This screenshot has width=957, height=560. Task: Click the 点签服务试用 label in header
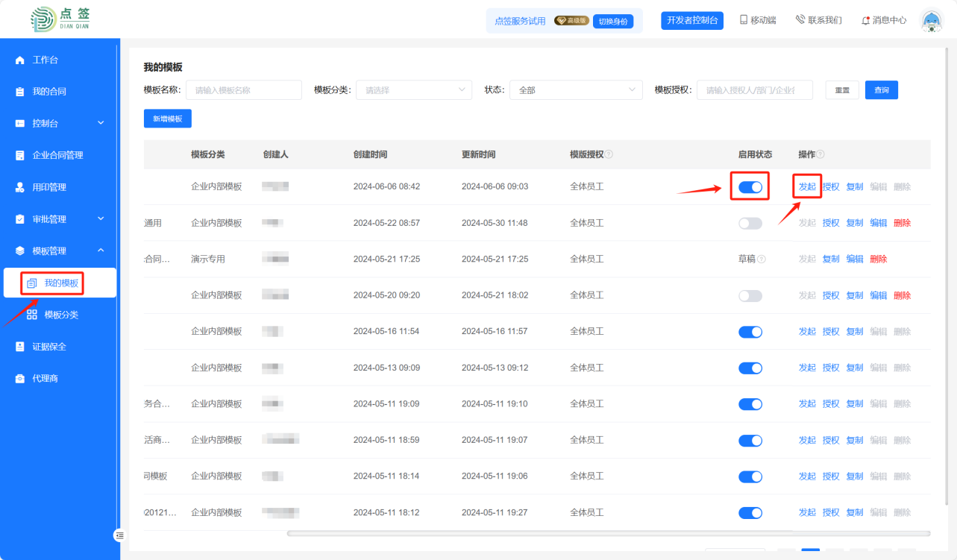pyautogui.click(x=521, y=21)
